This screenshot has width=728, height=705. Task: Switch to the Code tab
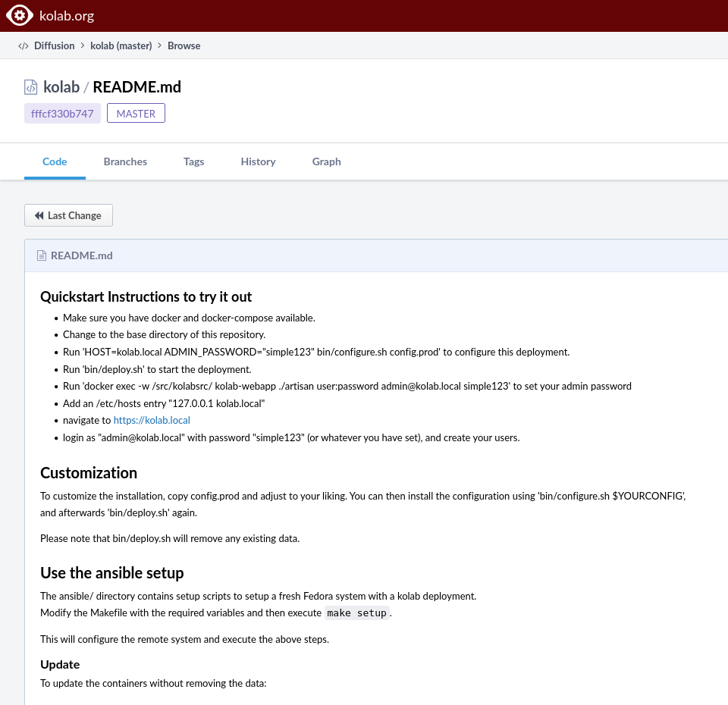pos(55,161)
